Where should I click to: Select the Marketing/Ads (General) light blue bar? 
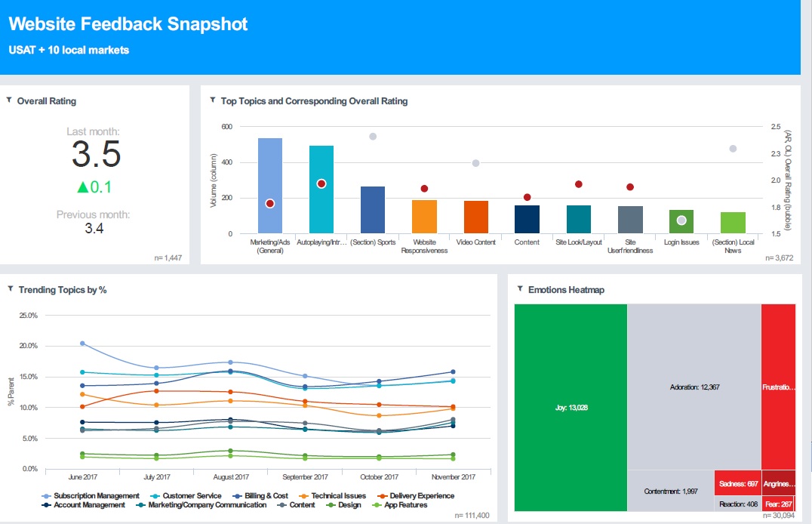270,186
